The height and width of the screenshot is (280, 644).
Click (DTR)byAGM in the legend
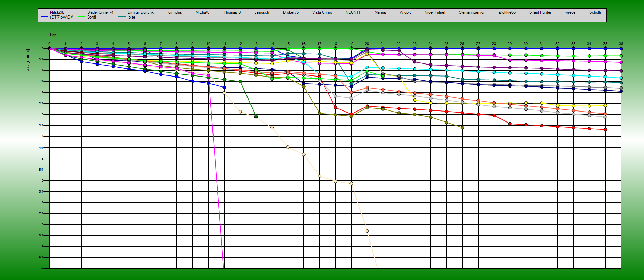point(57,17)
